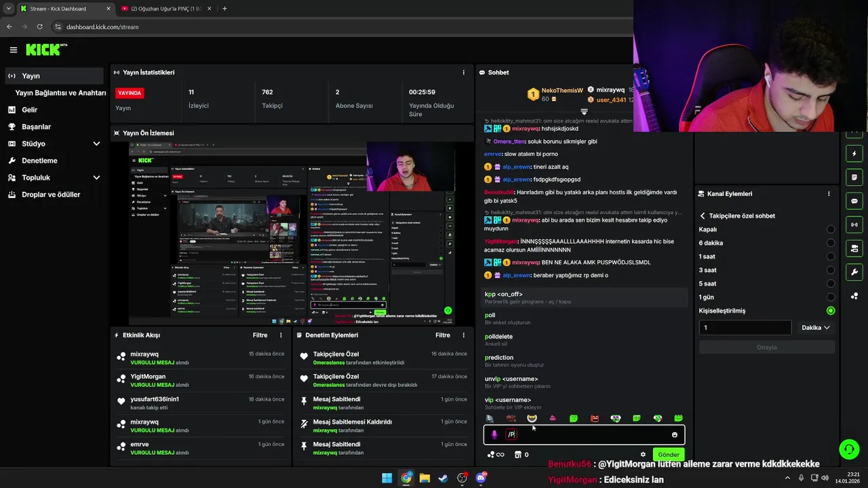Viewport: 868px width, 488px height.
Task: Open Yayın İstatistikleri three-dot options menu
Action: [x=464, y=73]
